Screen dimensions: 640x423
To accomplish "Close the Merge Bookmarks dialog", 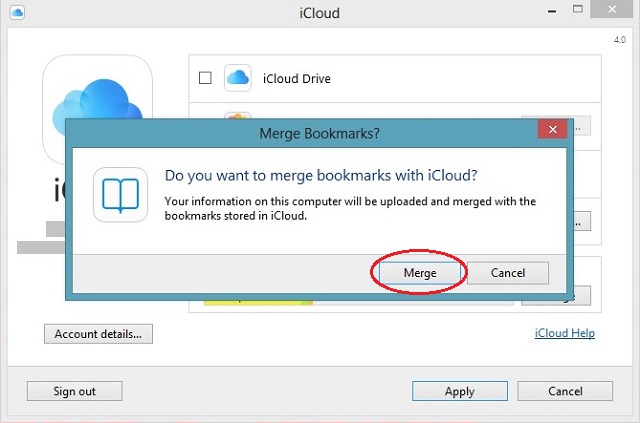I will 552,130.
